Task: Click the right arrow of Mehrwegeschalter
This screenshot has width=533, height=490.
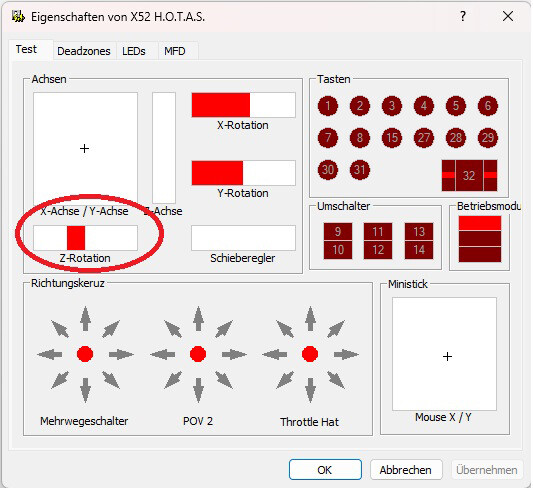Action: [121, 354]
